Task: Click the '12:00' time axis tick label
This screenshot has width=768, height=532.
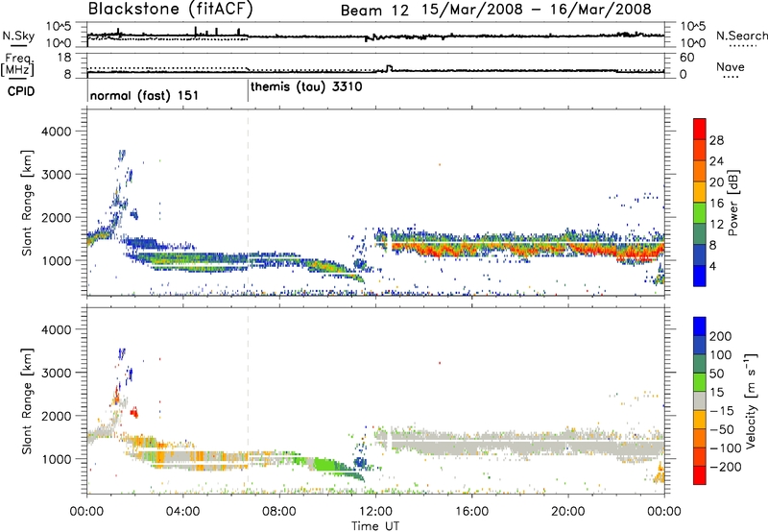Action: click(x=375, y=512)
